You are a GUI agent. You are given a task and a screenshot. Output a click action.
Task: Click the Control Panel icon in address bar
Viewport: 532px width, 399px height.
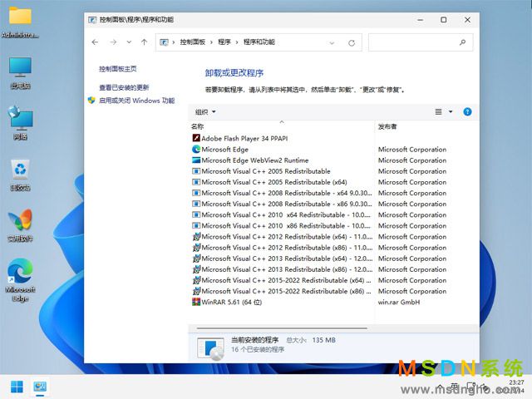[x=165, y=42]
